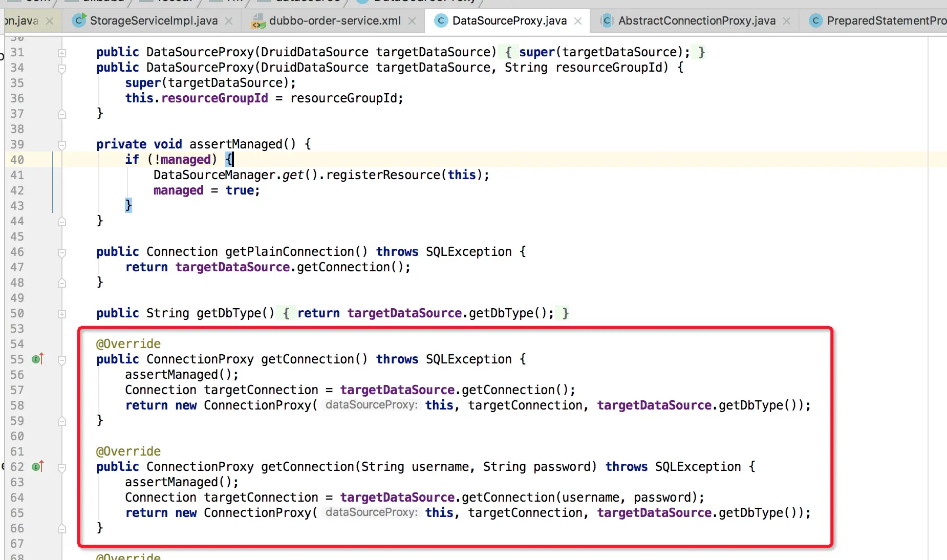Click 'assertManaged();' call on line 56

(182, 375)
